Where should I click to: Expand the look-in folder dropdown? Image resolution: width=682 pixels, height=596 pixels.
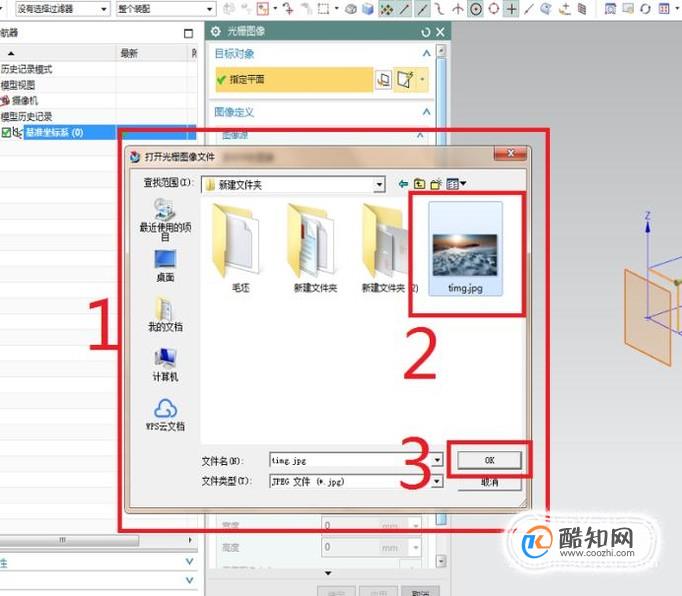(x=379, y=185)
